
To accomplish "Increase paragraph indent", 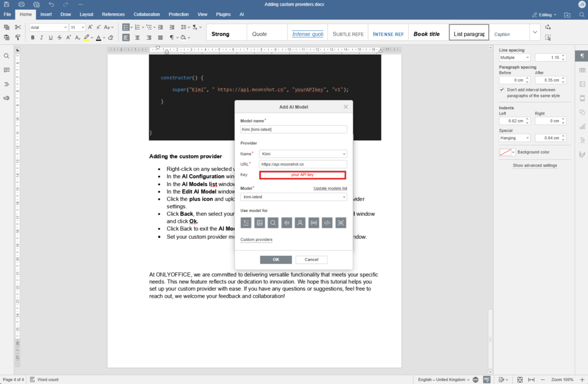I will (172, 27).
